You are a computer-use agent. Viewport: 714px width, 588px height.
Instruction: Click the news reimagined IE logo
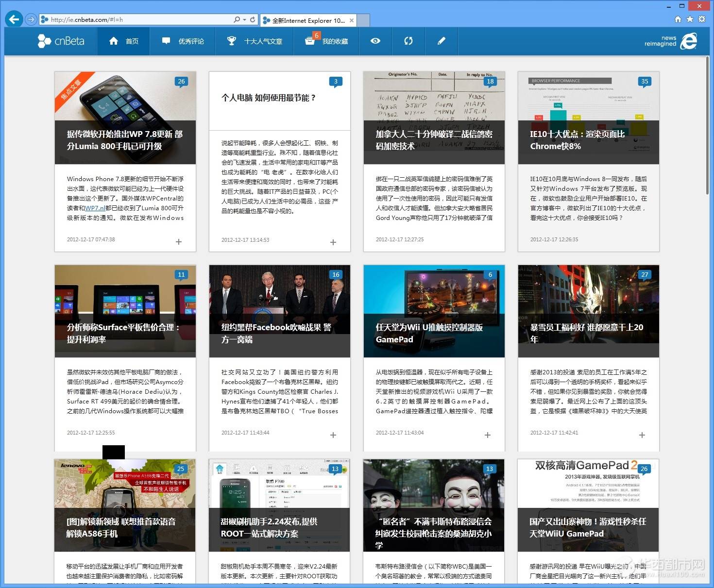pos(671,41)
